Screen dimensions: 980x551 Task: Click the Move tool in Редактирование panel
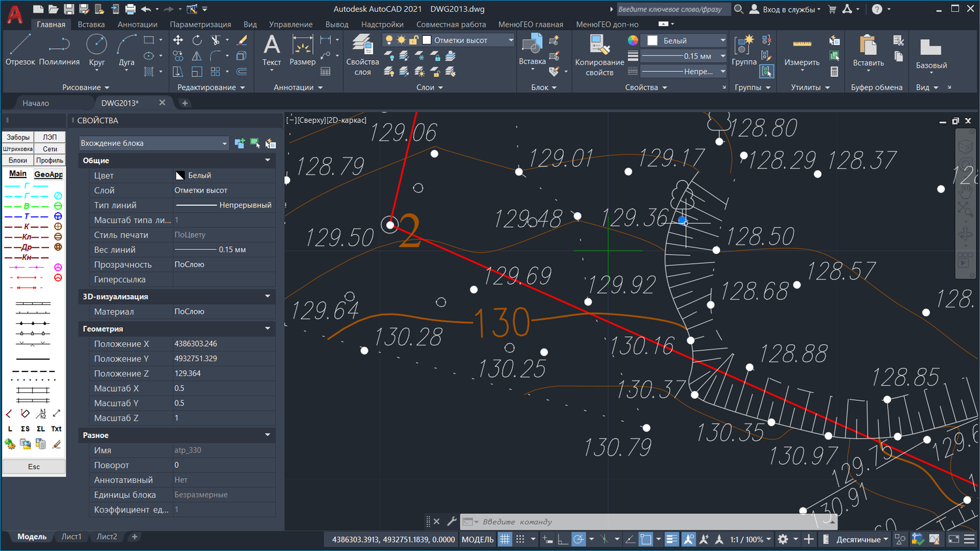pos(178,40)
